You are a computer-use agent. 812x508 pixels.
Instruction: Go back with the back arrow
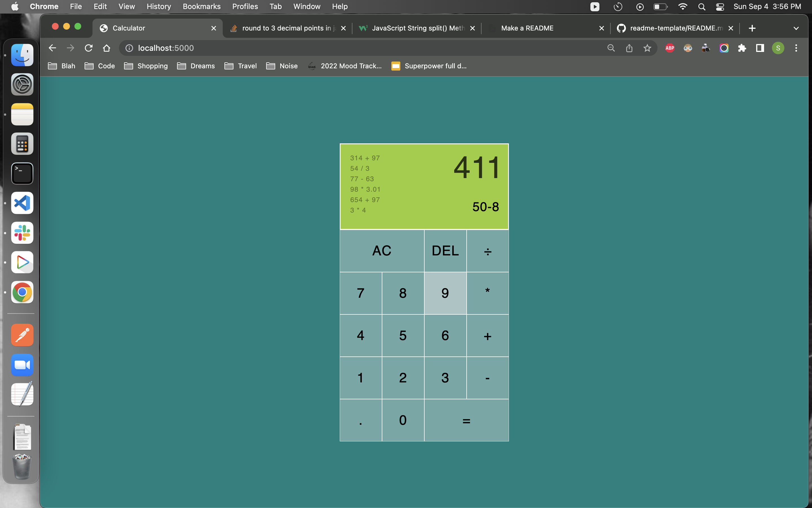[x=52, y=48]
